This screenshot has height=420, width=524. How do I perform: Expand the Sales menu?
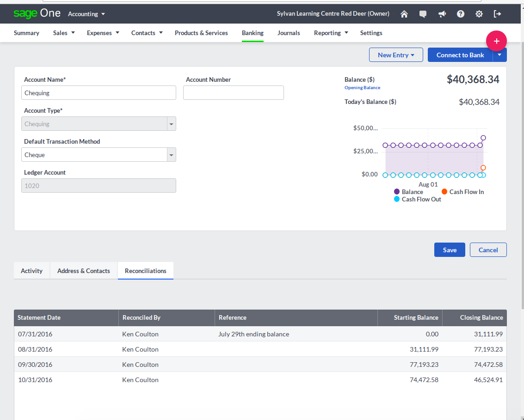[x=64, y=33]
